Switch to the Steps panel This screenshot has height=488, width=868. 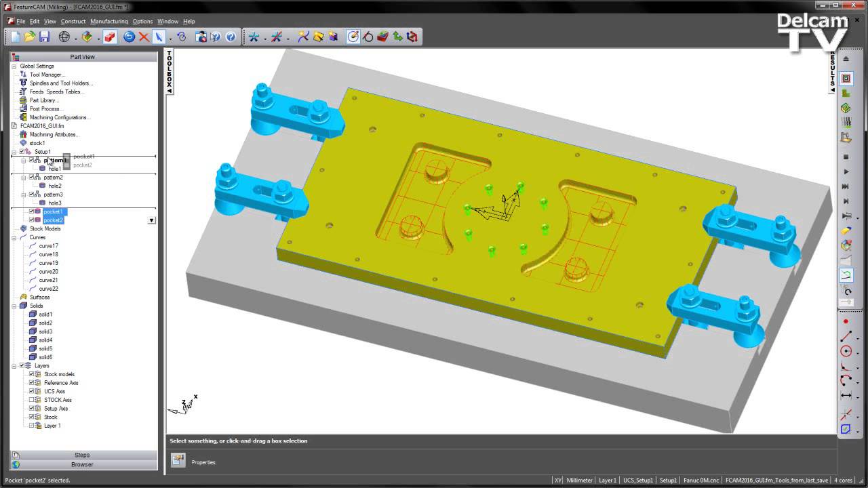coord(83,455)
